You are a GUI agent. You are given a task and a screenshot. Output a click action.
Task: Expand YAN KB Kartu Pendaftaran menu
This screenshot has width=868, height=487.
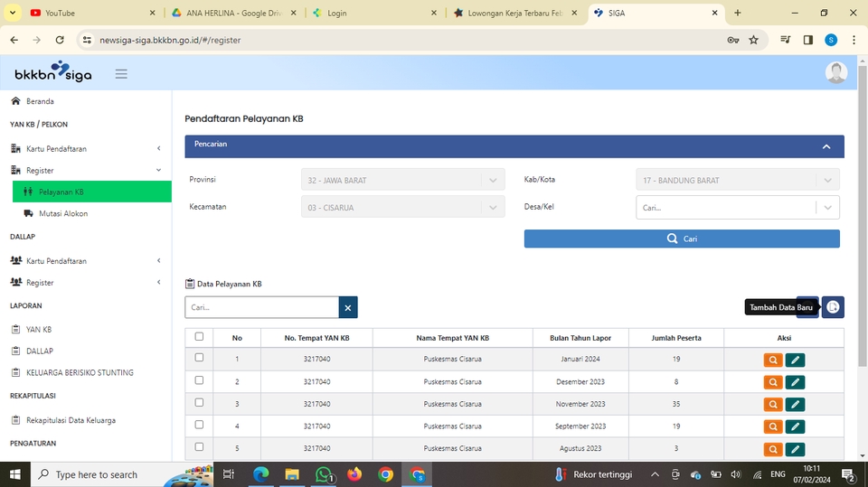point(86,148)
